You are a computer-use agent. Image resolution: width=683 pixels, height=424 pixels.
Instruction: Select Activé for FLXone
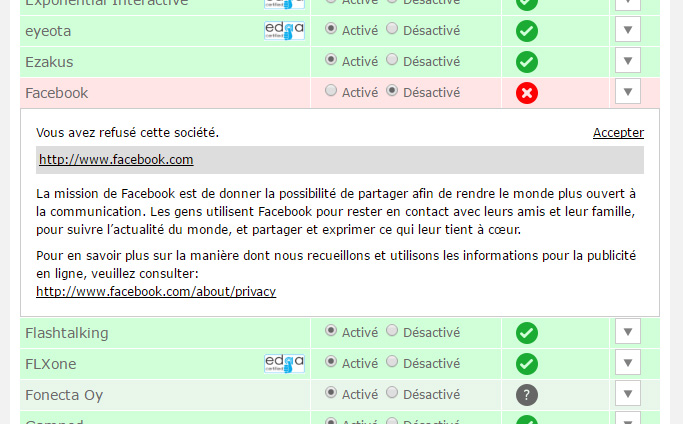point(331,362)
